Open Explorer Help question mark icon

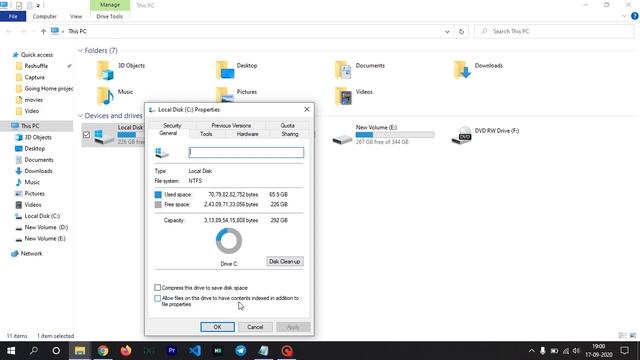634,16
